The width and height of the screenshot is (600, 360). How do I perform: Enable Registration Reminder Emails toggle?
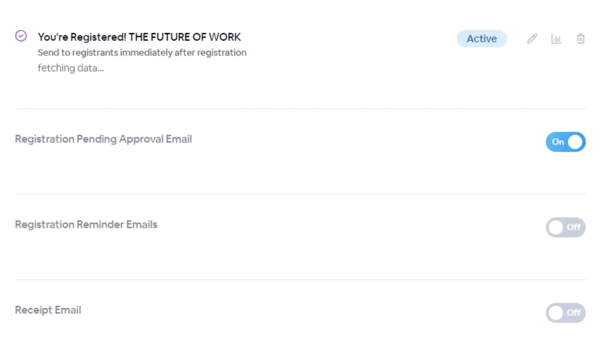pyautogui.click(x=566, y=227)
